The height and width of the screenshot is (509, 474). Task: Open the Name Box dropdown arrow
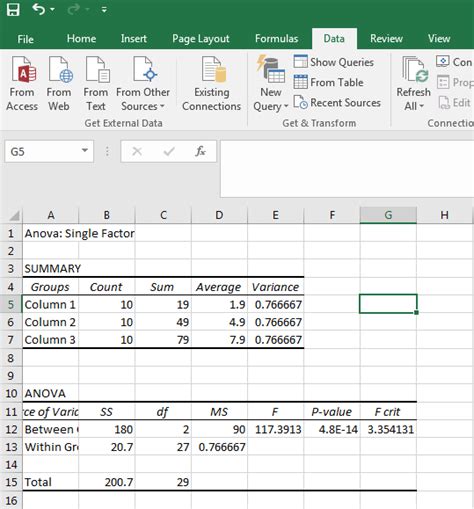[85, 151]
